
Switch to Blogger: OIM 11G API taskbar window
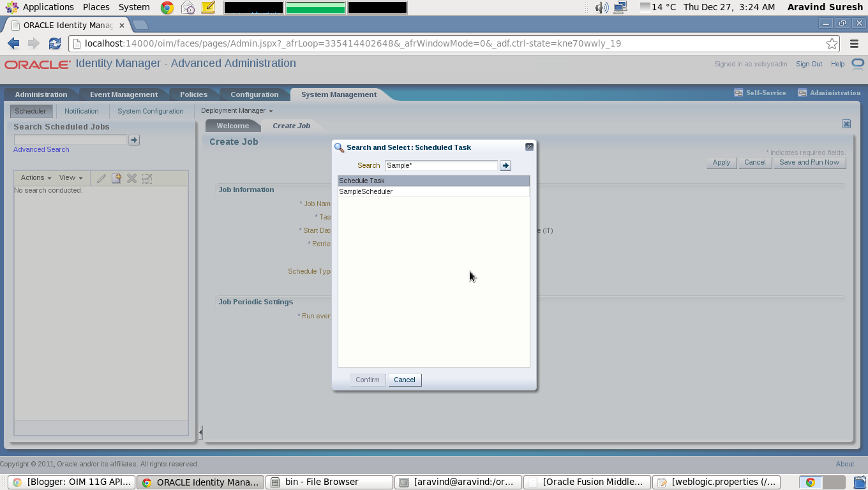click(x=72, y=482)
